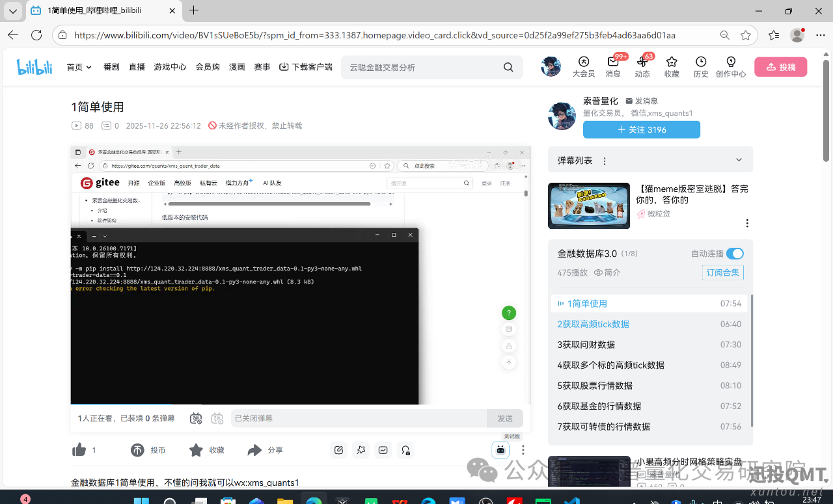Click the pink 投稿 upload button
833x504 pixels.
780,67
